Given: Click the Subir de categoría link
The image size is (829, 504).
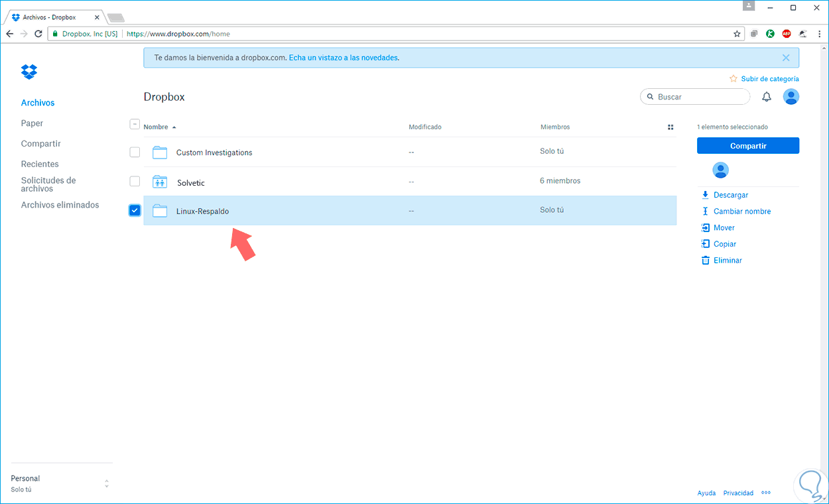Looking at the screenshot, I should (x=770, y=79).
